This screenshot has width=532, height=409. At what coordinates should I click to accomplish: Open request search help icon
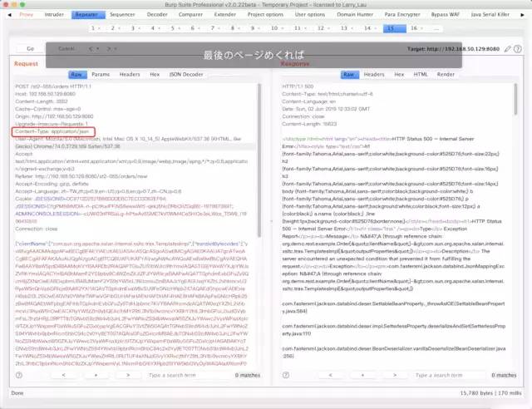tap(19, 375)
